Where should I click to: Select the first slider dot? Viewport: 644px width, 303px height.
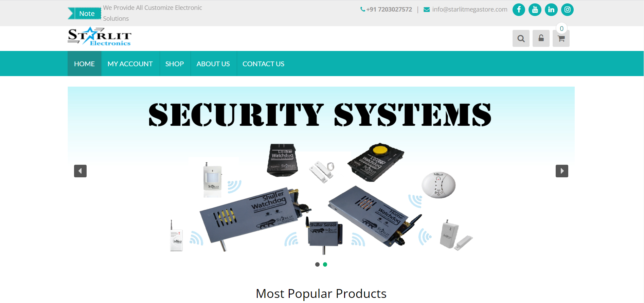(317, 264)
